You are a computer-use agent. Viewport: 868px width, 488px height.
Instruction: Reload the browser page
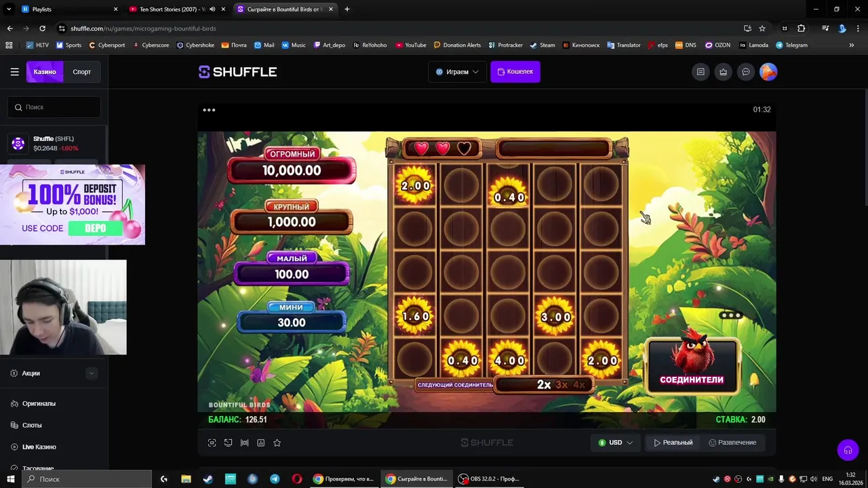[42, 28]
